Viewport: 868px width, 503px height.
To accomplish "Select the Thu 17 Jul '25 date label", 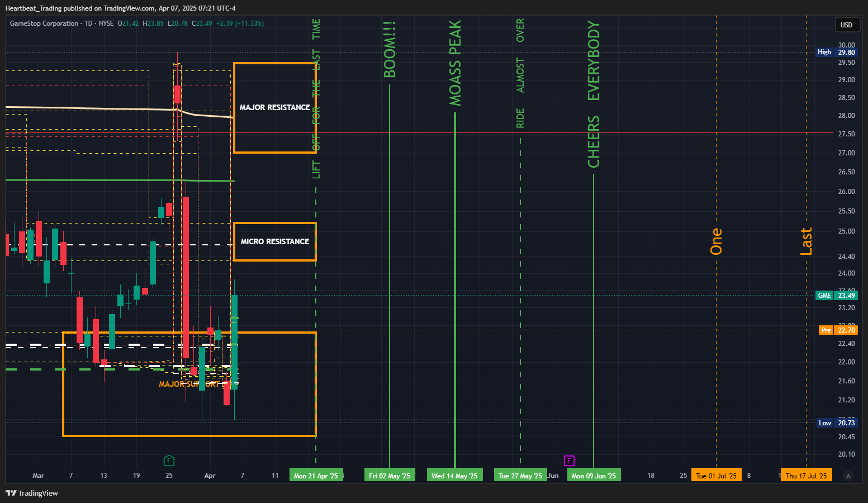I will click(806, 476).
